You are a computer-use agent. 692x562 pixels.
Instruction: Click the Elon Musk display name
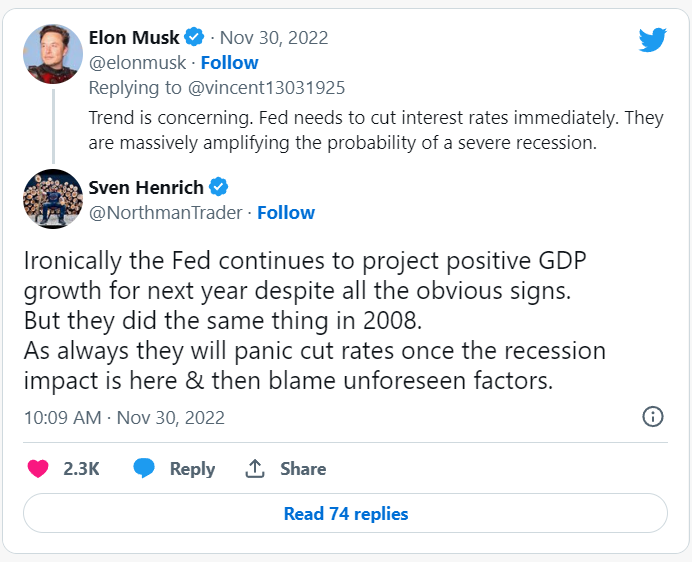[x=134, y=38]
